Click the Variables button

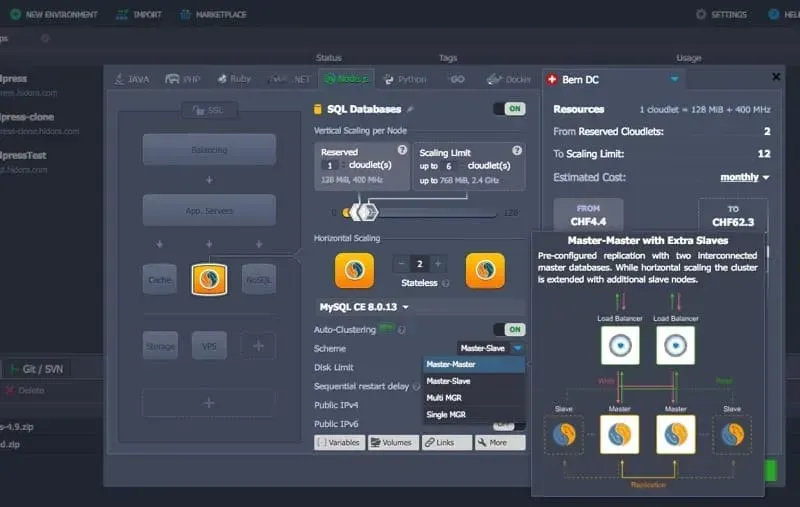pos(339,442)
